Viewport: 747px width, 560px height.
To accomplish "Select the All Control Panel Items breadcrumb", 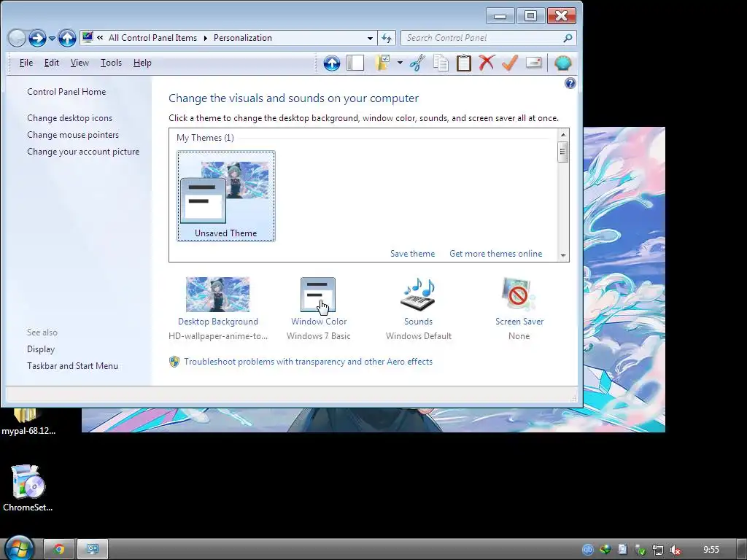I will [152, 38].
